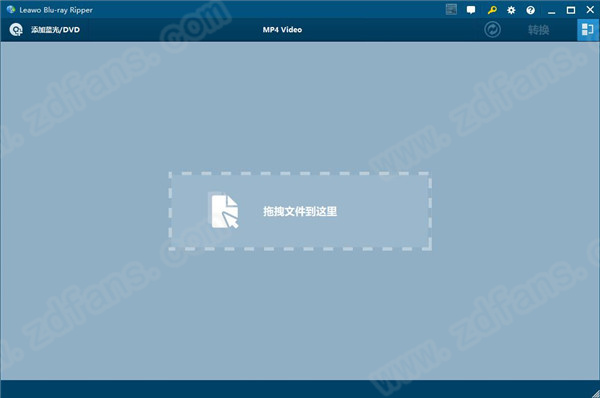Open the feedback speech bubble icon
The image size is (600, 398).
(471, 10)
